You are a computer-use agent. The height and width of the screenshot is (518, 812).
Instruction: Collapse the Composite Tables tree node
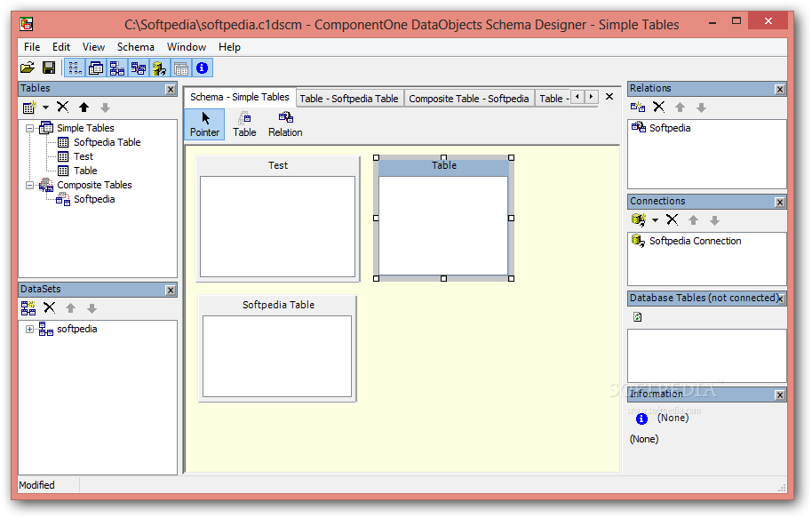(x=30, y=185)
